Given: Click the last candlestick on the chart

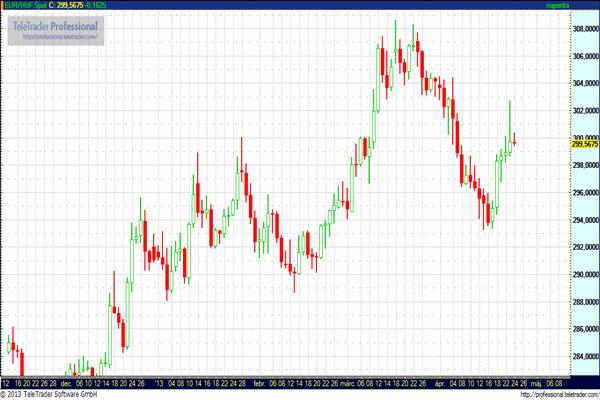Looking at the screenshot, I should [x=514, y=140].
